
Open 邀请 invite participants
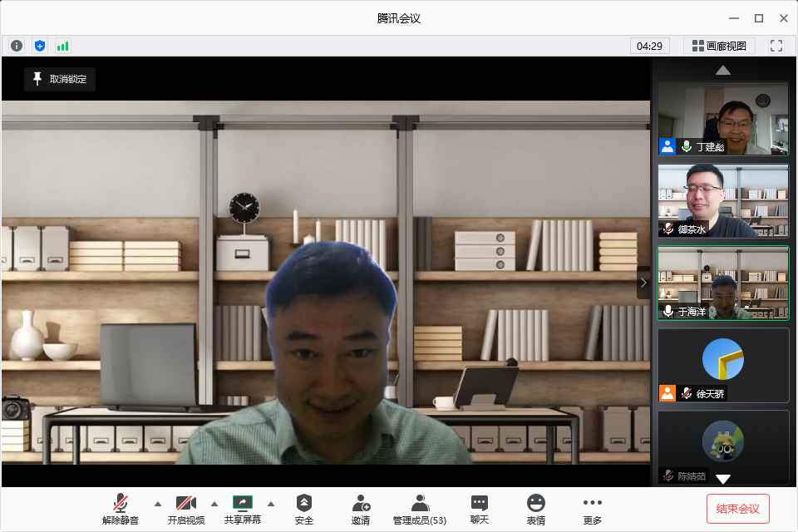click(x=361, y=509)
